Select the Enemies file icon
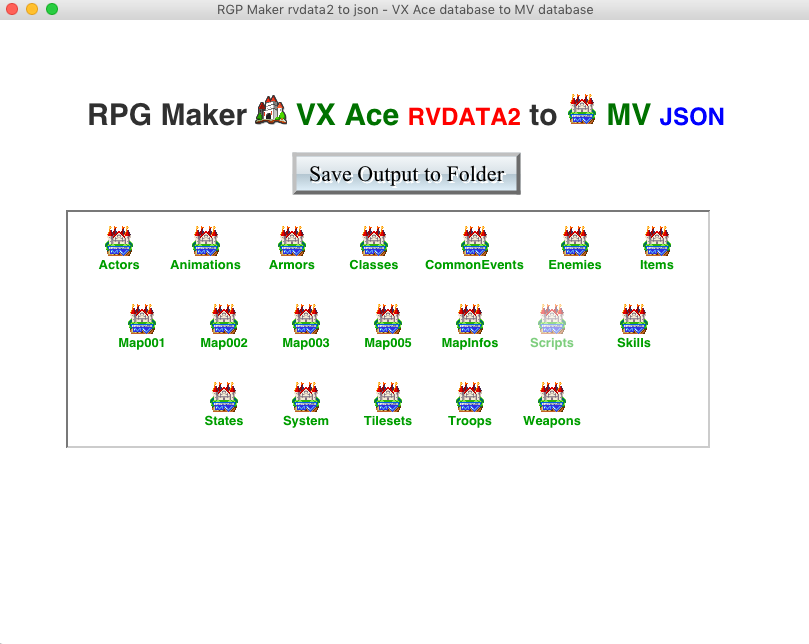 575,242
